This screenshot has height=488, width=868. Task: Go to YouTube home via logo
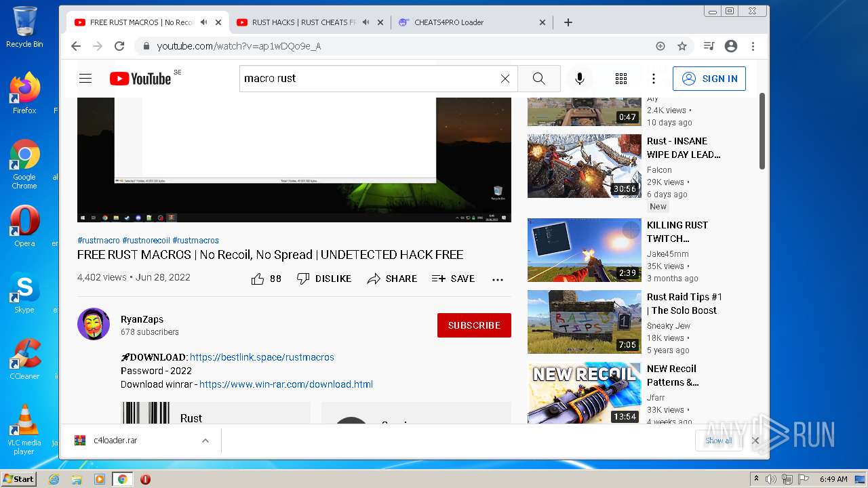coord(140,79)
